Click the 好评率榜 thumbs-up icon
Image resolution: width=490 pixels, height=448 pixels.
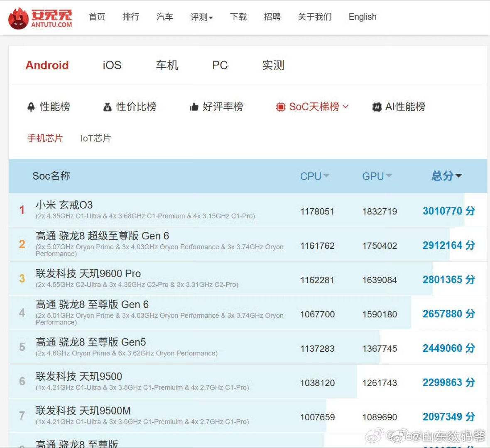(194, 107)
